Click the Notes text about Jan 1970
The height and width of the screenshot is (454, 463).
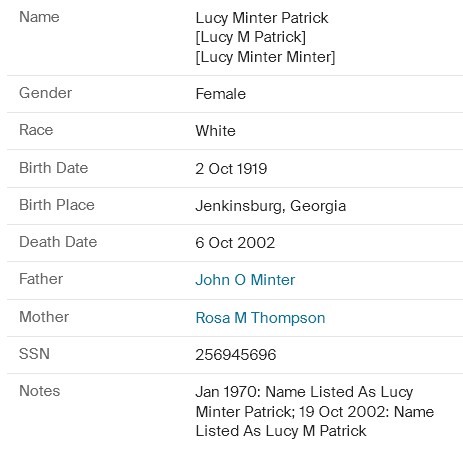pos(315,411)
